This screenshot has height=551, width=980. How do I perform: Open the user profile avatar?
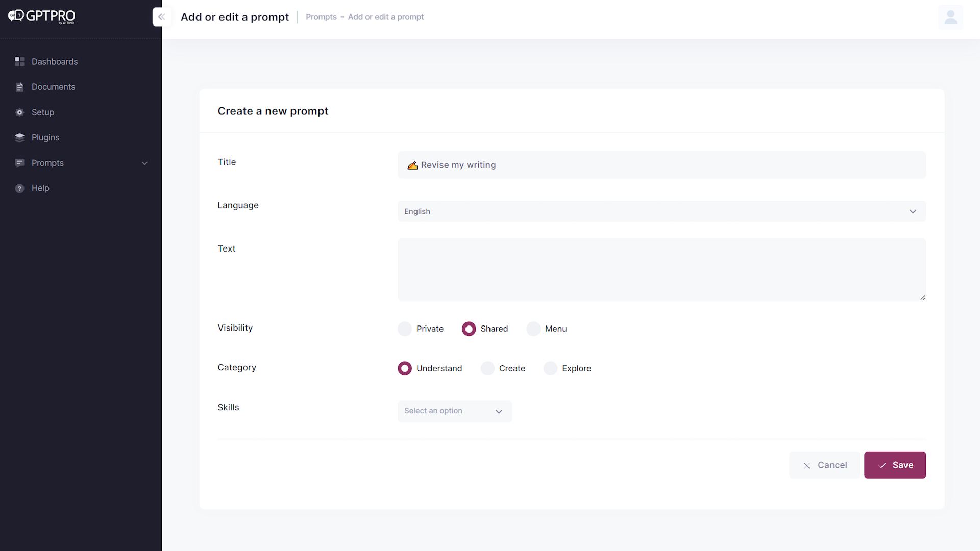pyautogui.click(x=950, y=17)
